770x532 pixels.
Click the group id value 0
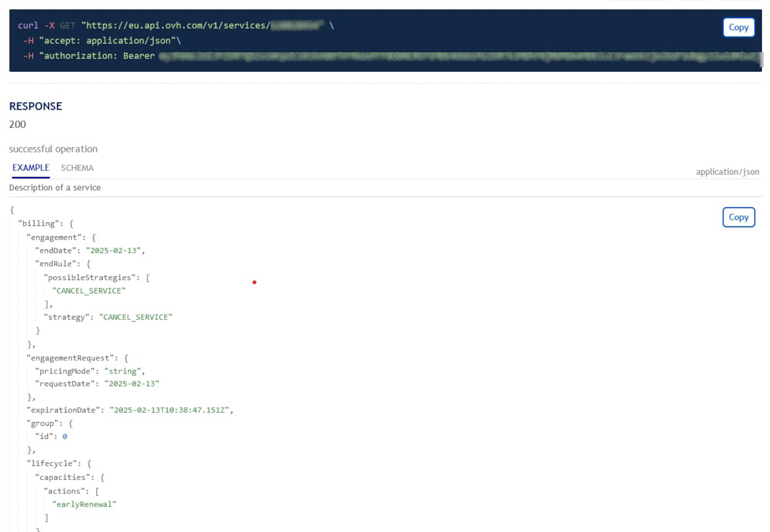tap(65, 437)
